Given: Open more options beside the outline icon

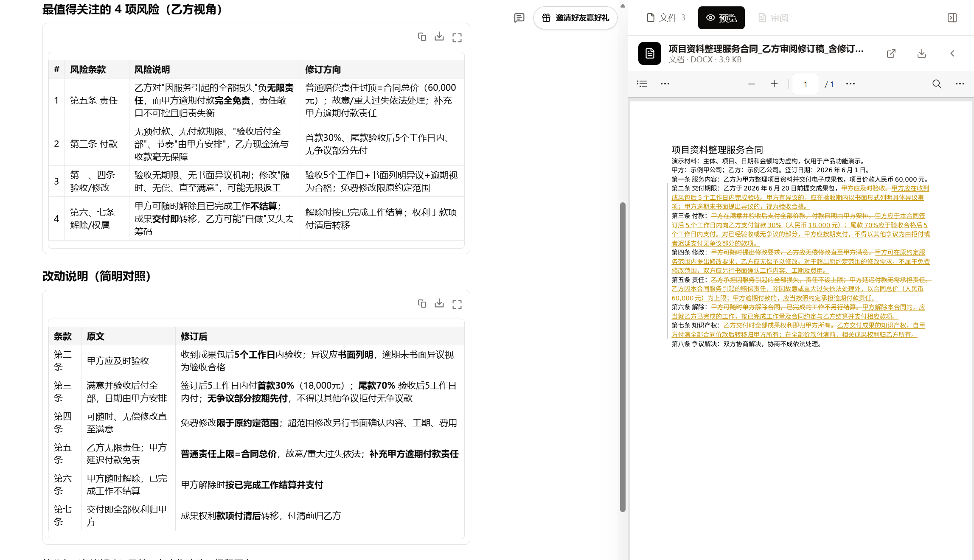Looking at the screenshot, I should click(x=665, y=84).
